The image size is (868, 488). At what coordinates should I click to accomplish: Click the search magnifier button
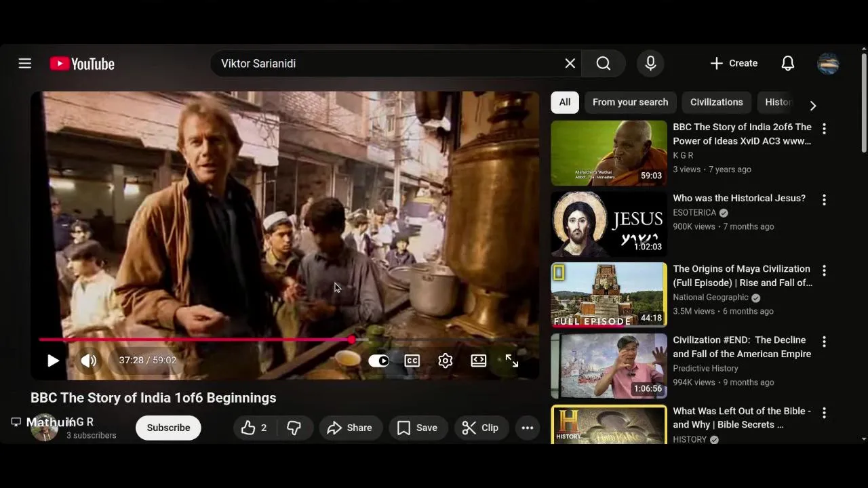pyautogui.click(x=604, y=63)
